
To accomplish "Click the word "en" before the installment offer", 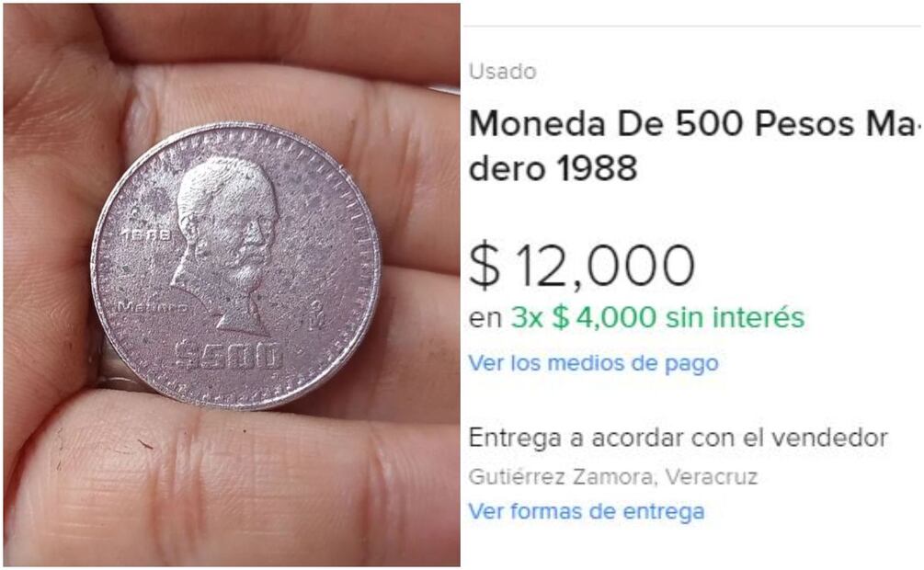I will tap(485, 319).
